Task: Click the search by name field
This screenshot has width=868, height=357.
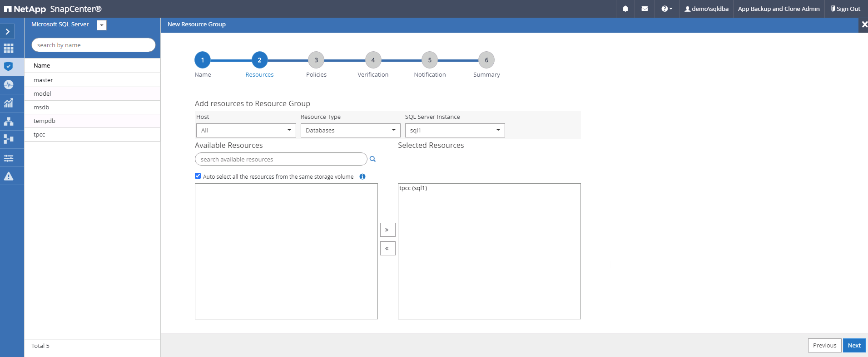Action: (94, 45)
